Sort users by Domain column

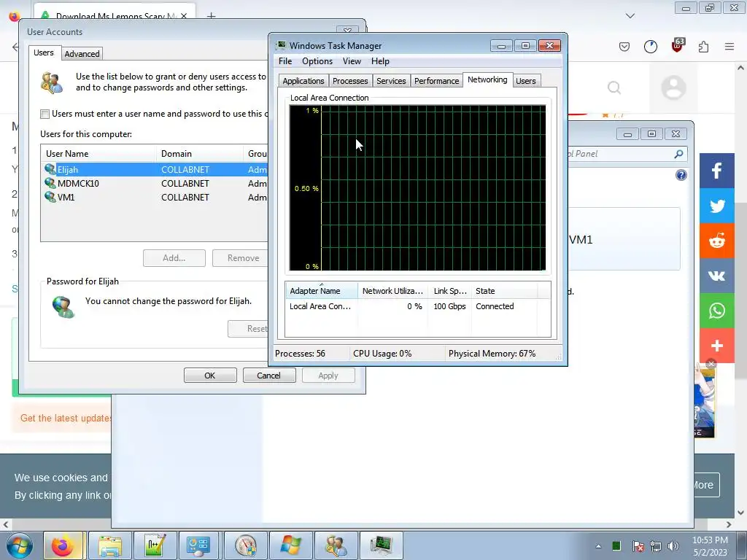200,153
